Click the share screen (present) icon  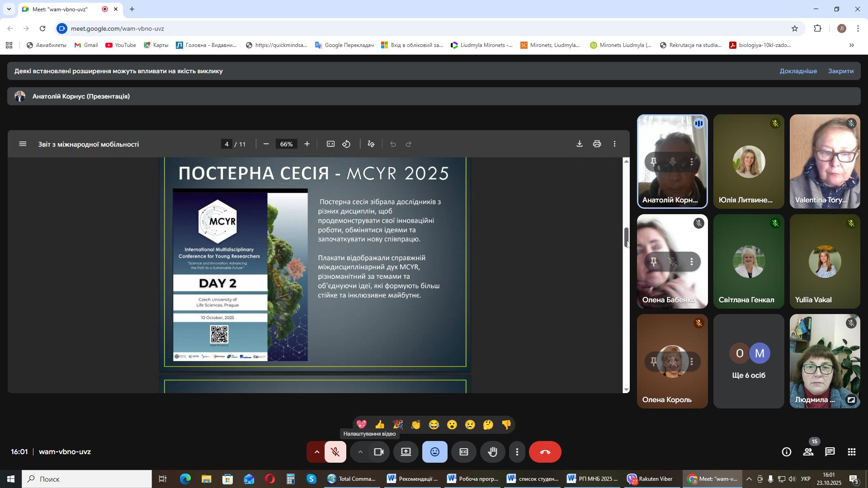coord(406,452)
